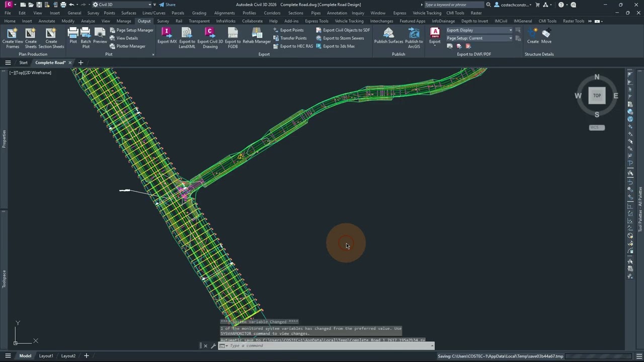Click the Undo arrow icon
This screenshot has width=644, height=362.
click(71, 5)
